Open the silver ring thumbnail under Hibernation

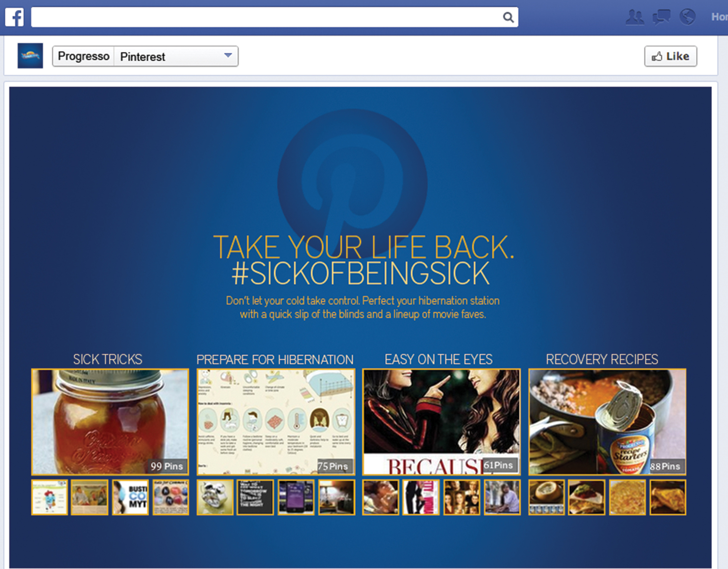coord(215,498)
